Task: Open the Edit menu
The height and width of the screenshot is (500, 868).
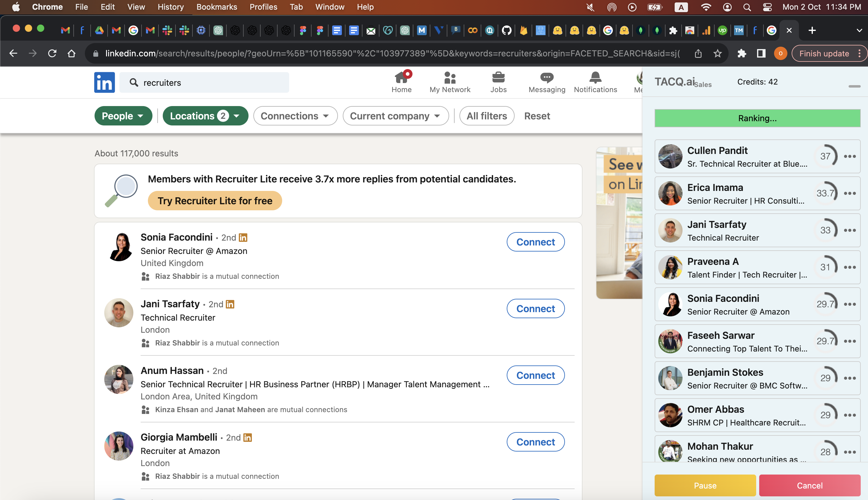Action: (x=108, y=7)
